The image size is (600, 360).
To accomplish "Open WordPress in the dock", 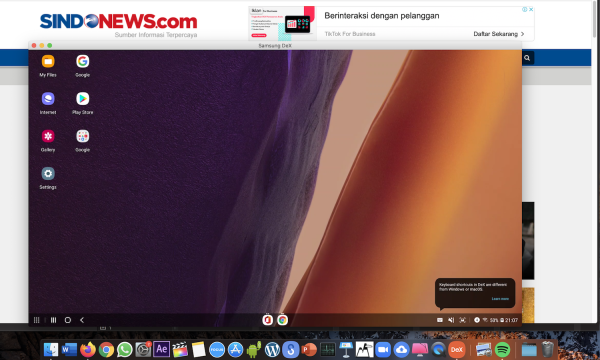I will point(272,350).
